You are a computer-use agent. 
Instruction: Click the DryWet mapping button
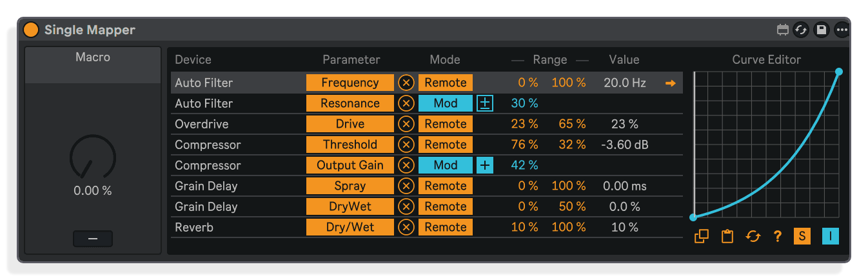pos(350,206)
